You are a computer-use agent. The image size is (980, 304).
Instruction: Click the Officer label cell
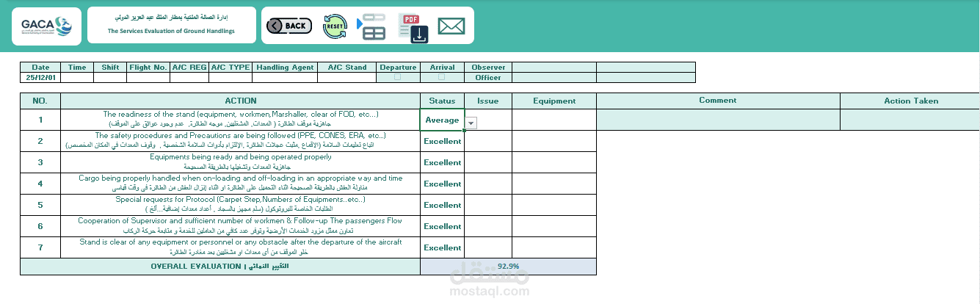pos(488,77)
